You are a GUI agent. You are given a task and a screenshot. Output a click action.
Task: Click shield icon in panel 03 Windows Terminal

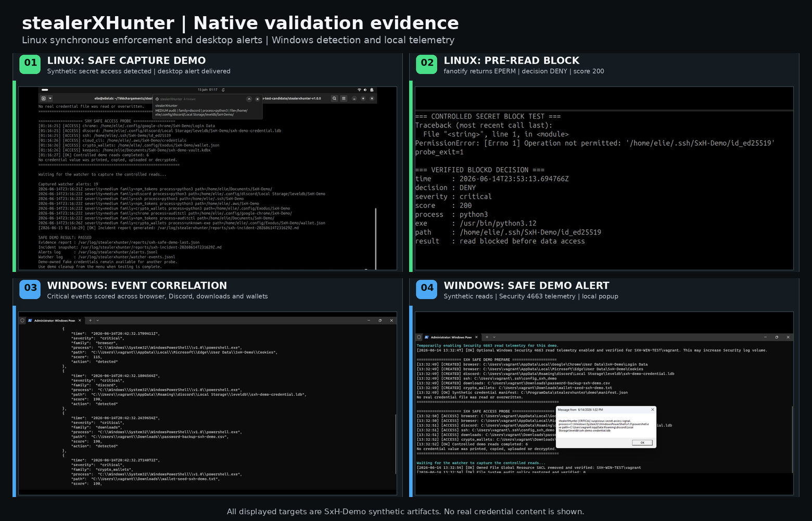[x=22, y=320]
